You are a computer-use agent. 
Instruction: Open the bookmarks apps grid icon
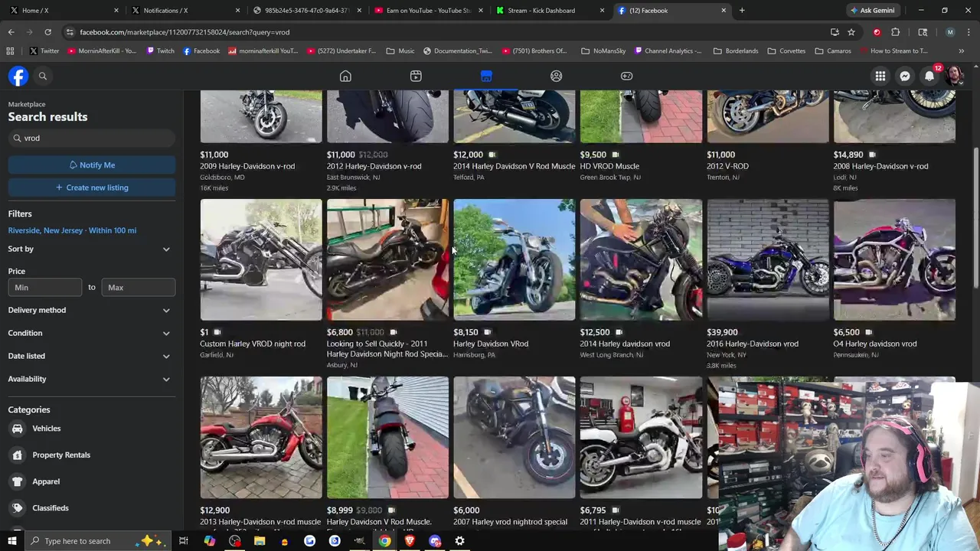(10, 51)
